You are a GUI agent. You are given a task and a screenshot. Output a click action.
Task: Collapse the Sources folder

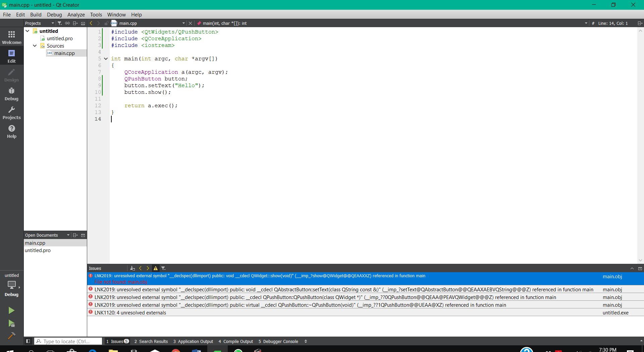(35, 46)
